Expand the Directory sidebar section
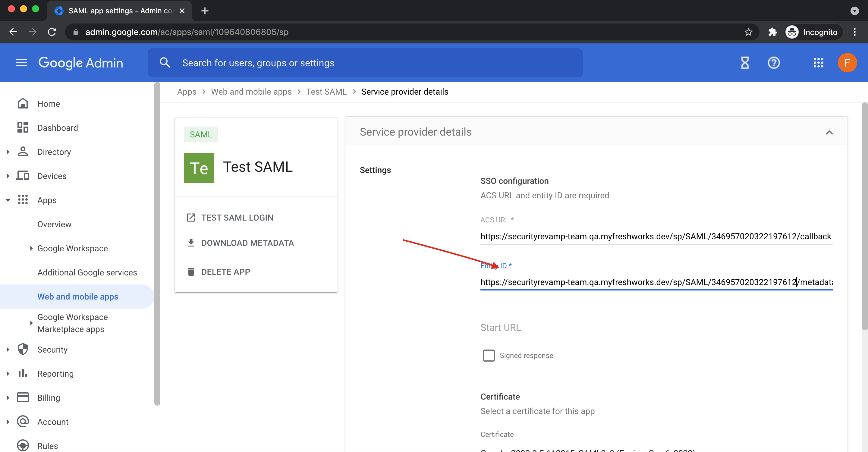This screenshot has height=452, width=868. click(x=8, y=152)
